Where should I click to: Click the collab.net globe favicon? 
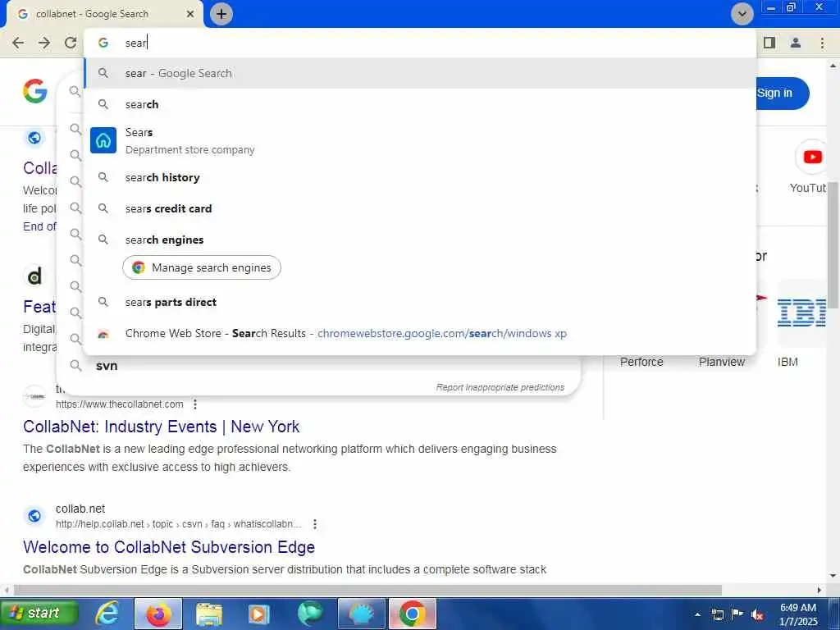(34, 515)
